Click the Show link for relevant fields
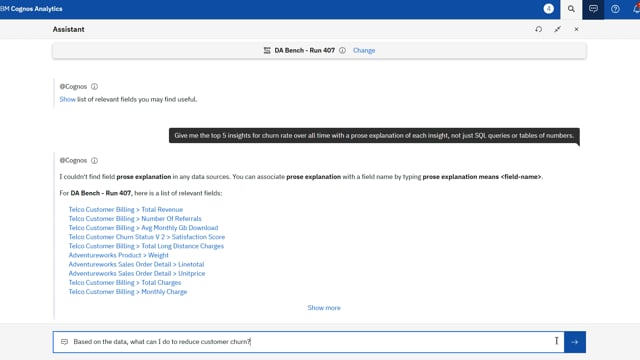Screen dimensions: 640x360 (67, 99)
